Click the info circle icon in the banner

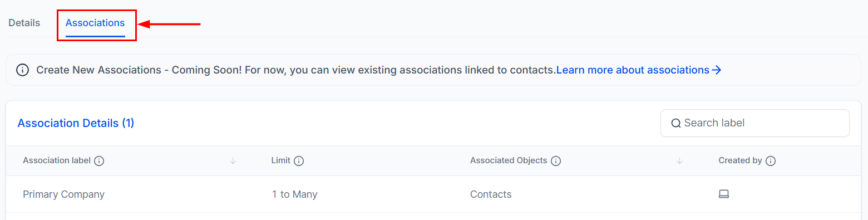[22, 70]
